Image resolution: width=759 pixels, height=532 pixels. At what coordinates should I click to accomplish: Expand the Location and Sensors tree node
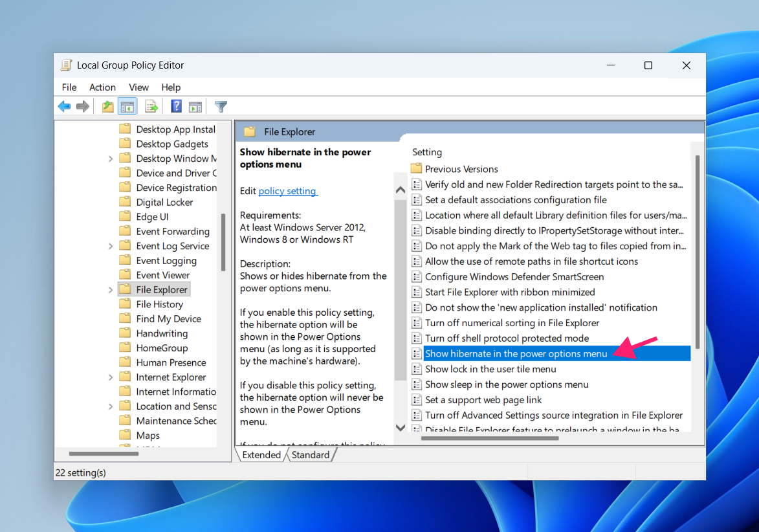(x=111, y=406)
